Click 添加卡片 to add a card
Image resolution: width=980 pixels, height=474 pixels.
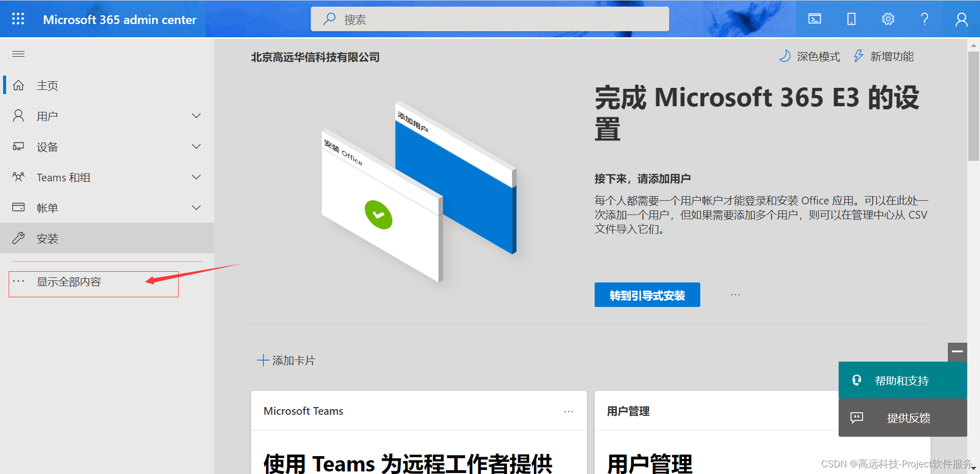point(287,360)
